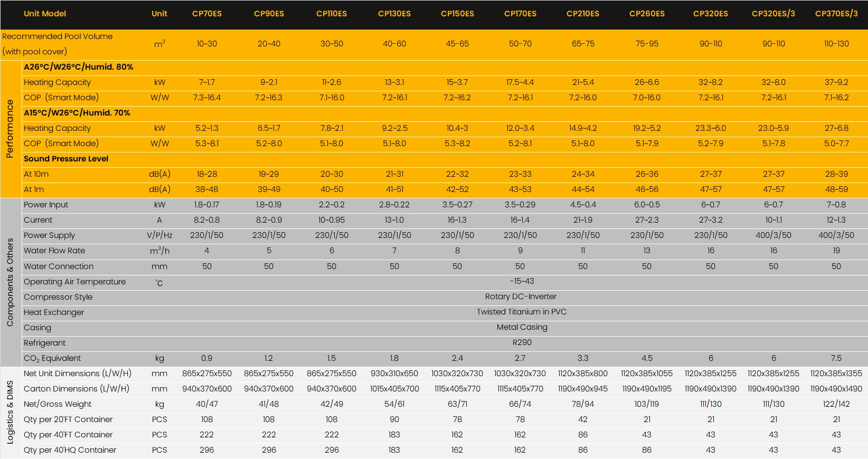The image size is (868, 459).
Task: Select the CO2 Equivalent row label
Action: [52, 358]
